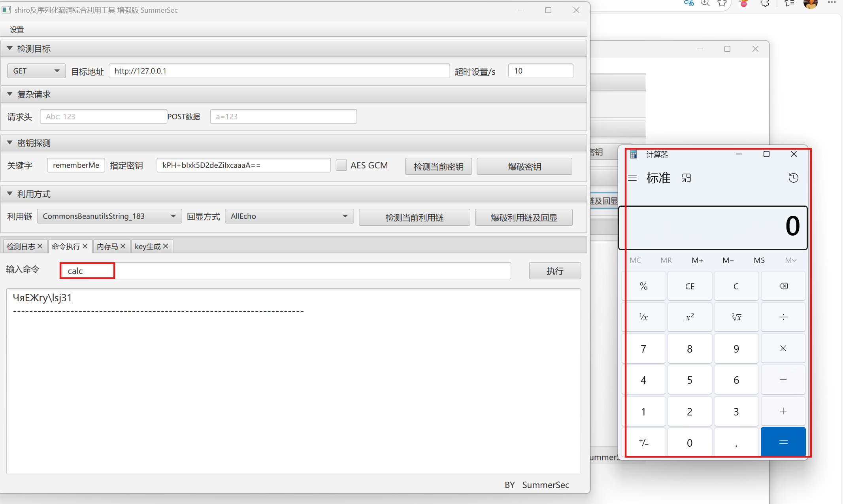This screenshot has width=843, height=504.
Task: Switch to the 内存马 tab
Action: (x=107, y=246)
